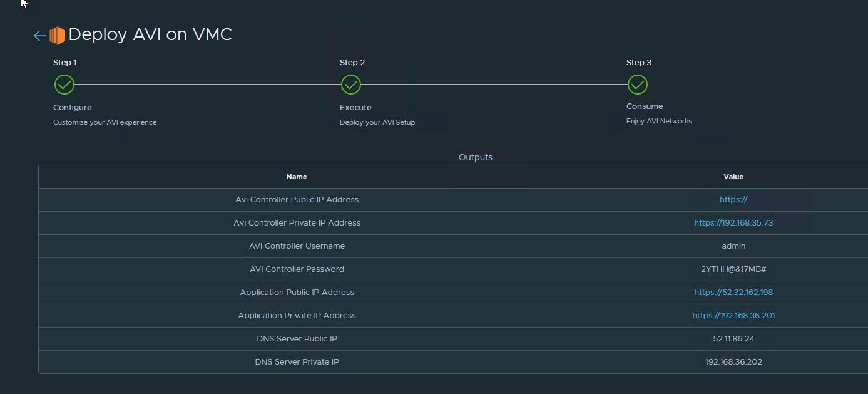
Task: Select 'Avi Controller Public IP Address' cell
Action: (x=297, y=200)
